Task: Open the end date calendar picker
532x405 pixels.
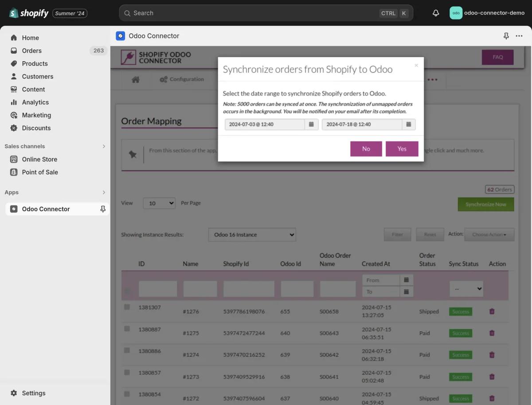Action: click(x=409, y=124)
